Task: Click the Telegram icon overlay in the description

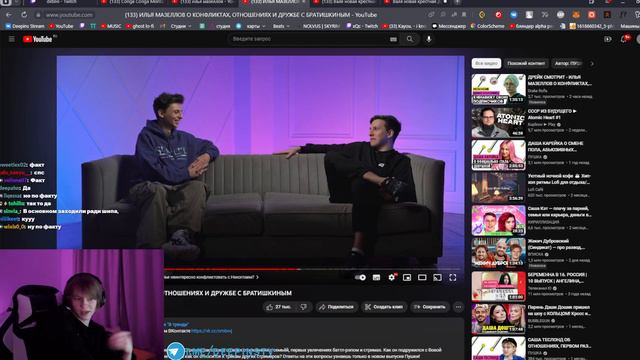Action: (x=176, y=351)
